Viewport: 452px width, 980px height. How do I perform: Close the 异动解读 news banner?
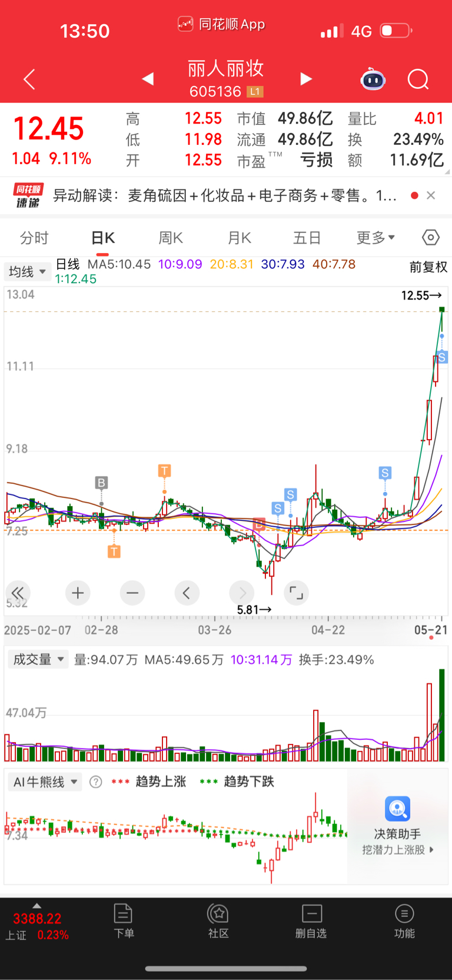431,195
